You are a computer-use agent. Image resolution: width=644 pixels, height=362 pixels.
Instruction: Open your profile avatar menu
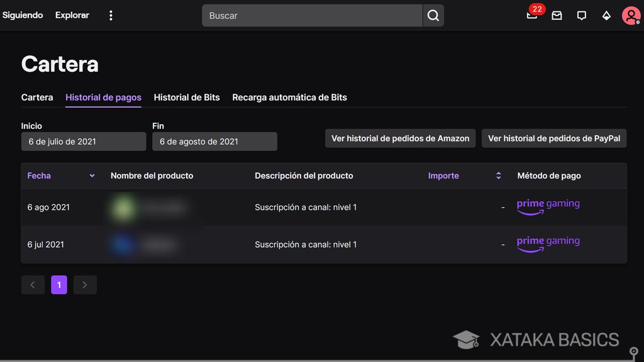(x=631, y=15)
